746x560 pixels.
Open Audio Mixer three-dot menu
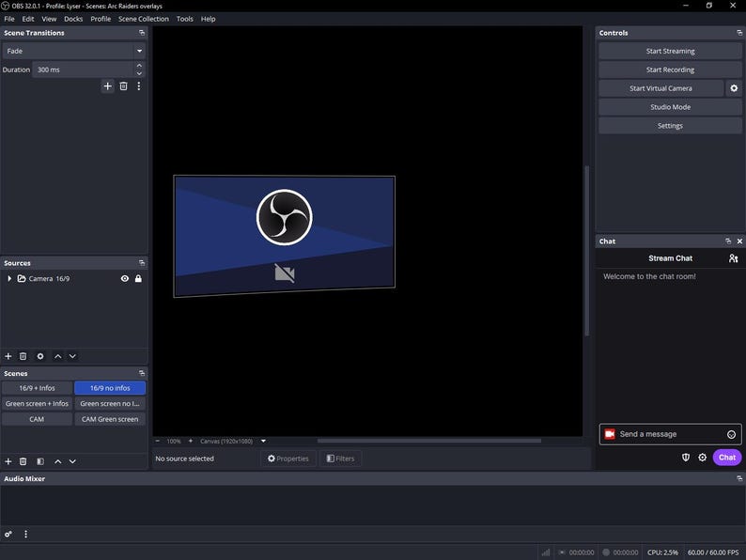(25, 535)
